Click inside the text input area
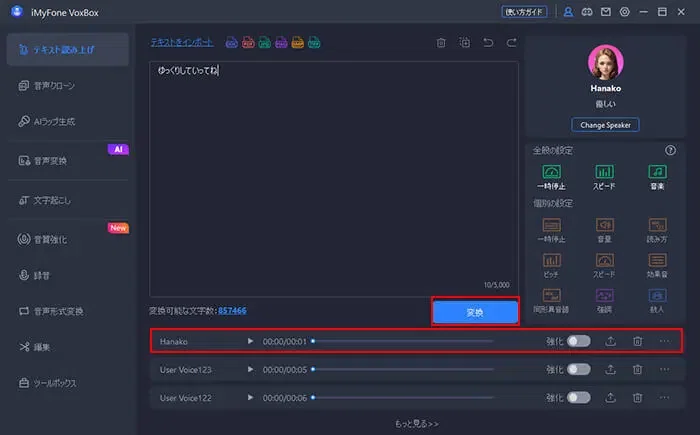The image size is (700, 435). click(334, 179)
